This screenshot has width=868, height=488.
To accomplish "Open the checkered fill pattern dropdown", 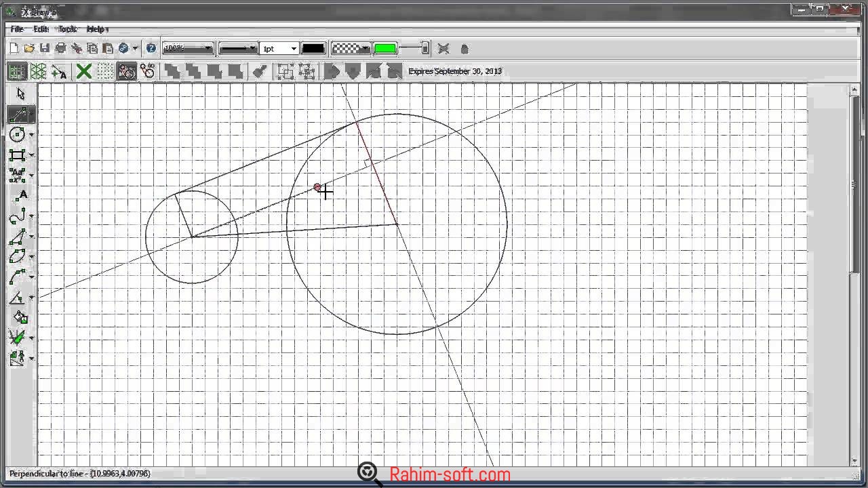I will click(350, 49).
